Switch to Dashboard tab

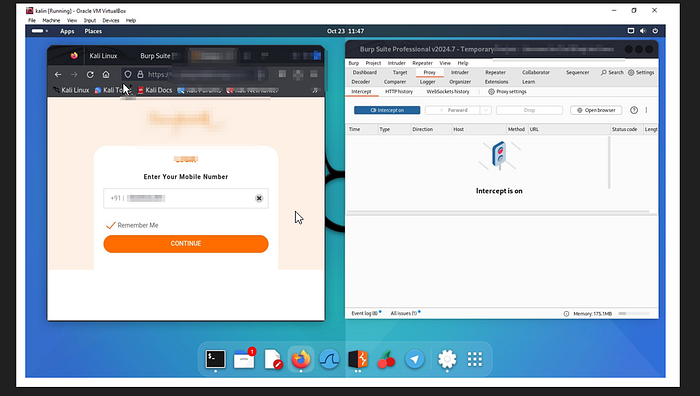pyautogui.click(x=365, y=72)
